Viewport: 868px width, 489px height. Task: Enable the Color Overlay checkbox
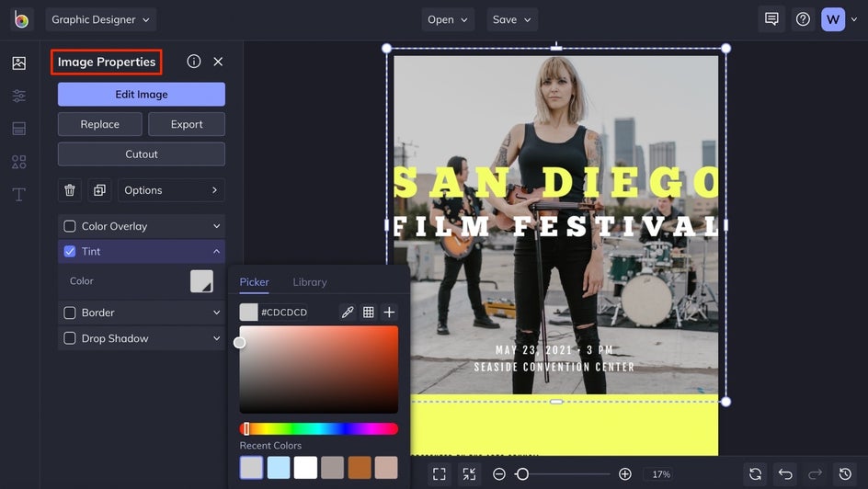pos(70,226)
